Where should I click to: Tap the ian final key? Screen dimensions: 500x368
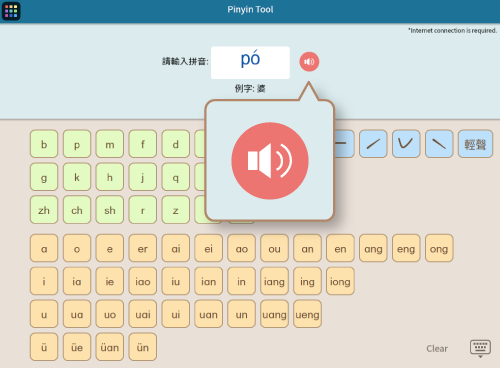tap(209, 281)
